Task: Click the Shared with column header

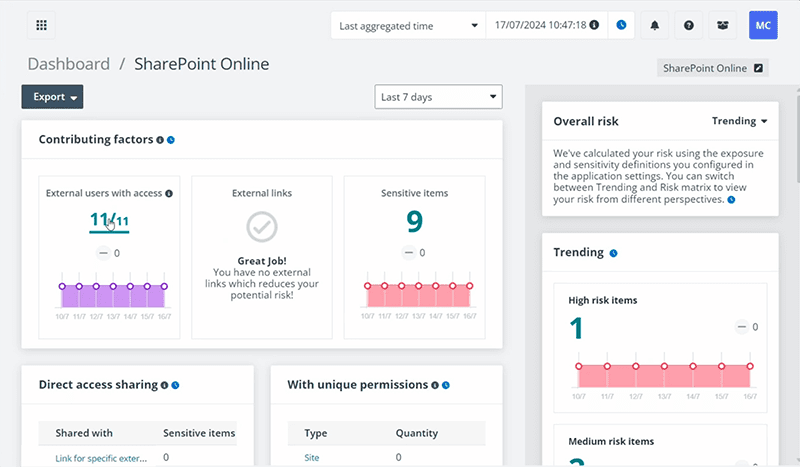Action: (x=84, y=433)
